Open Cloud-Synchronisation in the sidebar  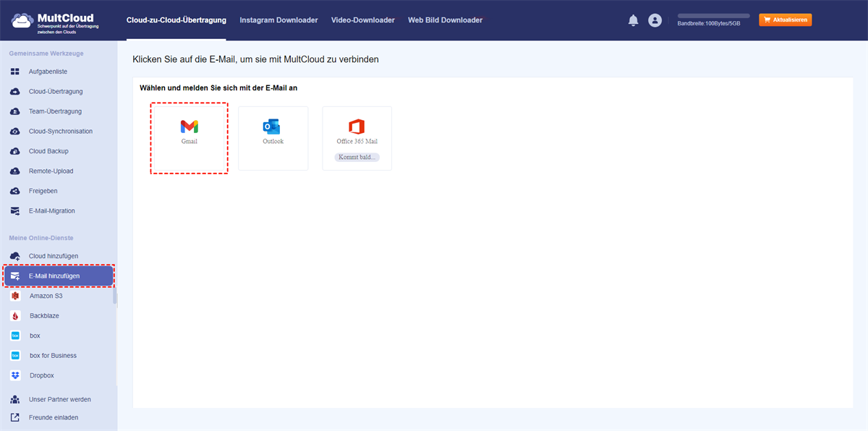[x=61, y=132]
